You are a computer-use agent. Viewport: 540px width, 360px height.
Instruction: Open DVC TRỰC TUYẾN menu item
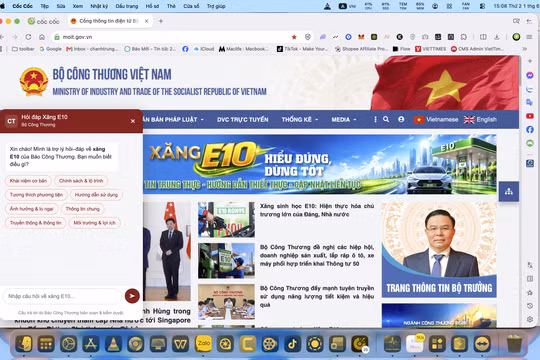point(242,120)
